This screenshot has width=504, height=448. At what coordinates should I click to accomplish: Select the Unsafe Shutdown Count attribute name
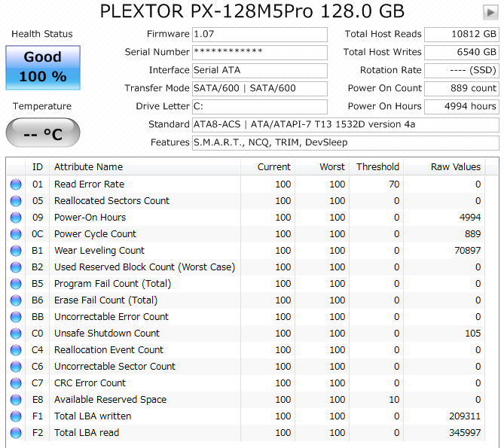pyautogui.click(x=107, y=334)
